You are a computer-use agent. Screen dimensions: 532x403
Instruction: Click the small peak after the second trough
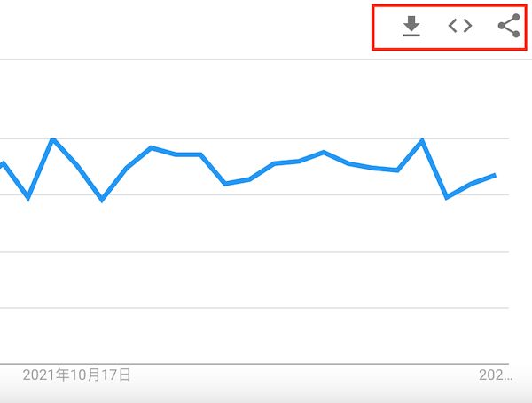[152, 148]
